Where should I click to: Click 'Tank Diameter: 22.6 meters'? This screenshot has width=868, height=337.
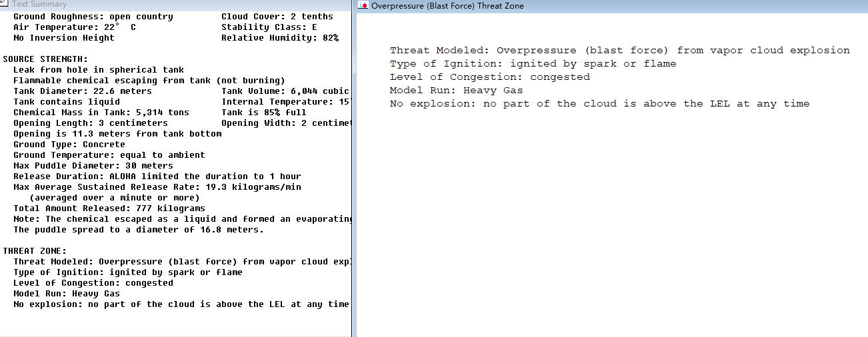pyautogui.click(x=83, y=91)
